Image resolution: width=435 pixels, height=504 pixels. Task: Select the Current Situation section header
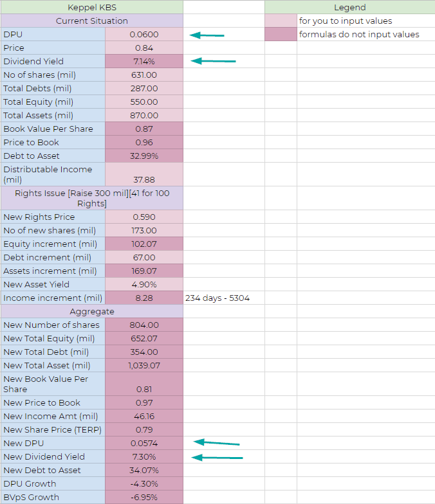91,21
